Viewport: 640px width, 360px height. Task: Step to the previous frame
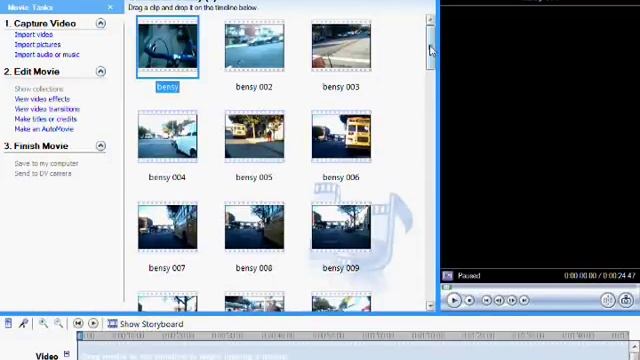pyautogui.click(x=499, y=300)
